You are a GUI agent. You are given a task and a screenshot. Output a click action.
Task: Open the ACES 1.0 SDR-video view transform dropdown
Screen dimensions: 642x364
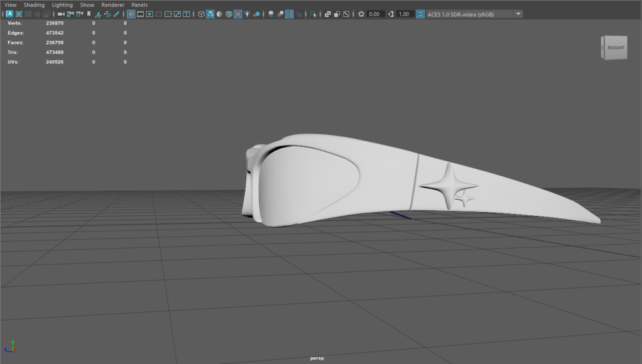pos(518,14)
